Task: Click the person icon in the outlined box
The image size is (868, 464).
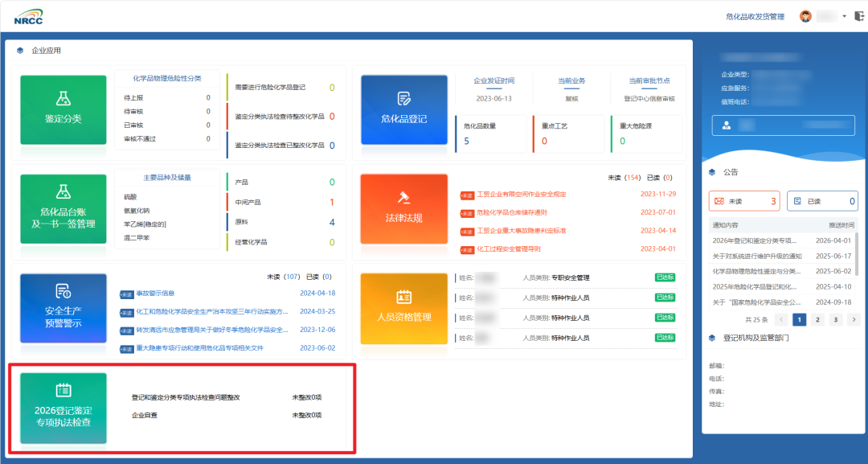Action: (727, 125)
